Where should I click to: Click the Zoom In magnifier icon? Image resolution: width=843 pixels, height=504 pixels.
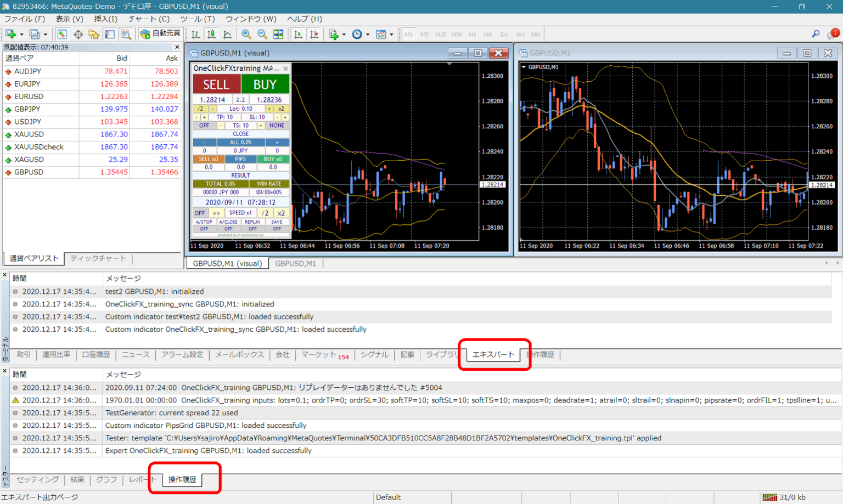pyautogui.click(x=246, y=34)
